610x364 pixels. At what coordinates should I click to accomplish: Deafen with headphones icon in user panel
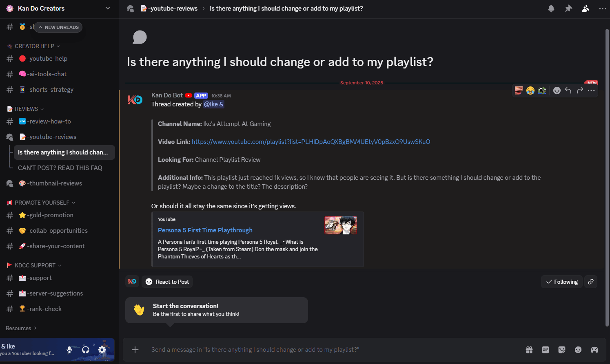86,350
